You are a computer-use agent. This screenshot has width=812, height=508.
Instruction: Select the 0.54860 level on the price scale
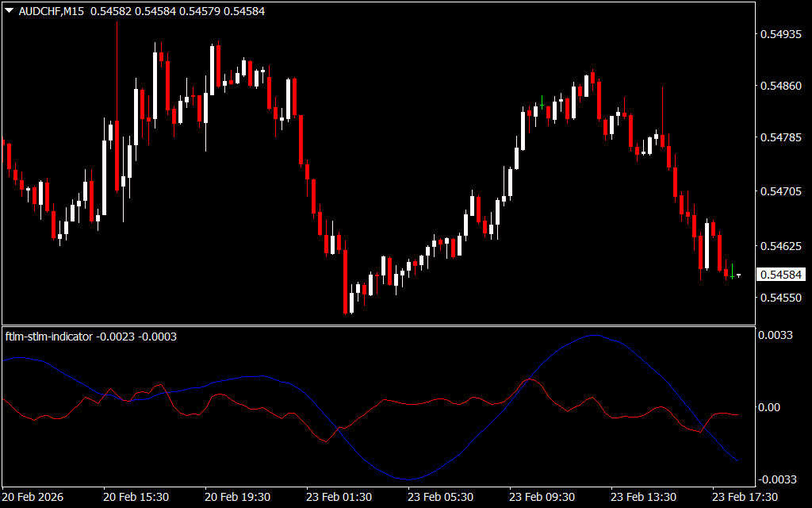(x=781, y=86)
